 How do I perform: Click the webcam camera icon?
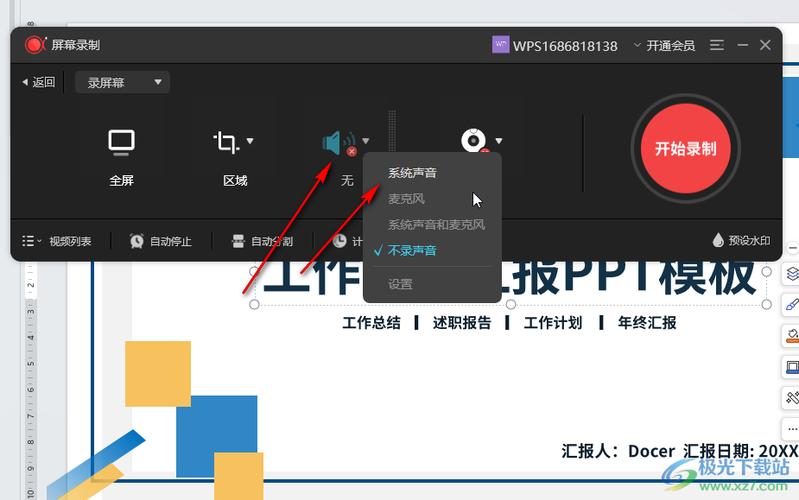[474, 141]
